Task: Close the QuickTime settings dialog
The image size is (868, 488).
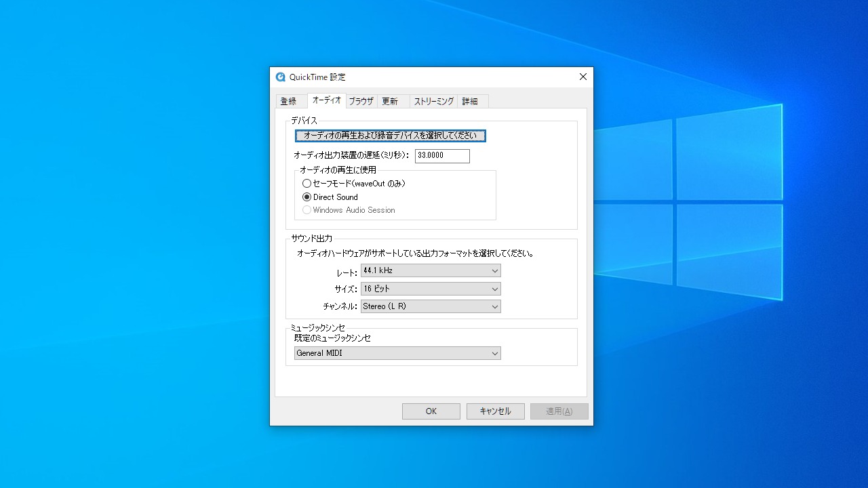Action: (x=583, y=77)
